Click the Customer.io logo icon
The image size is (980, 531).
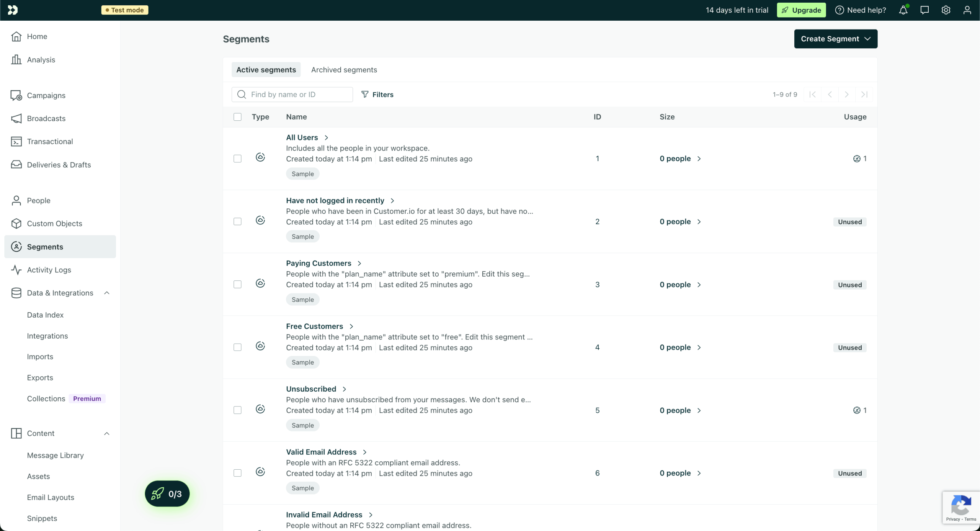(13, 10)
